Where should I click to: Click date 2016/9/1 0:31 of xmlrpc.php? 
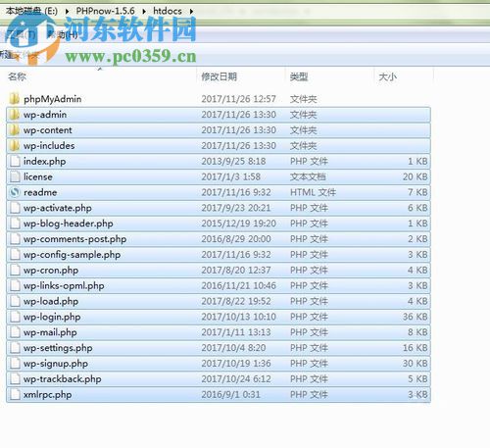[231, 395]
